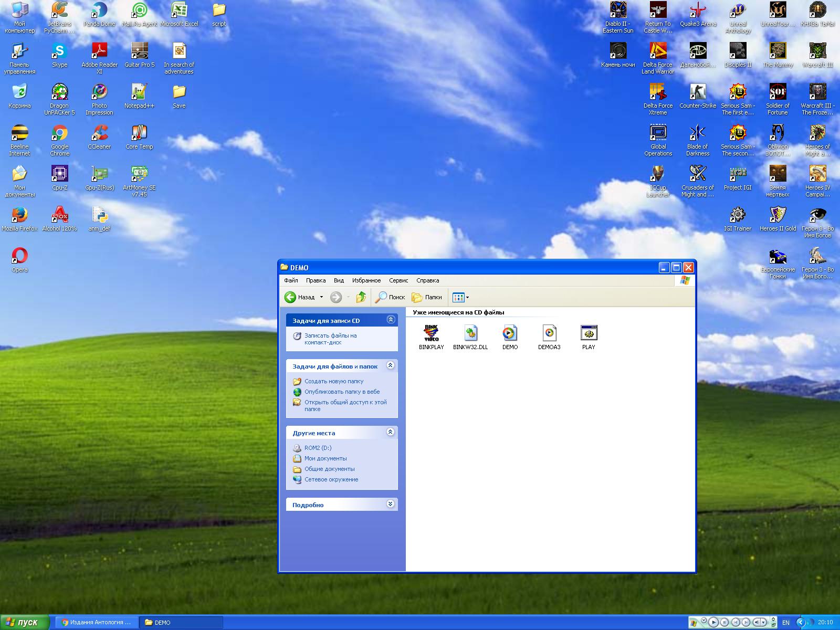Go up one folder level

(x=361, y=297)
